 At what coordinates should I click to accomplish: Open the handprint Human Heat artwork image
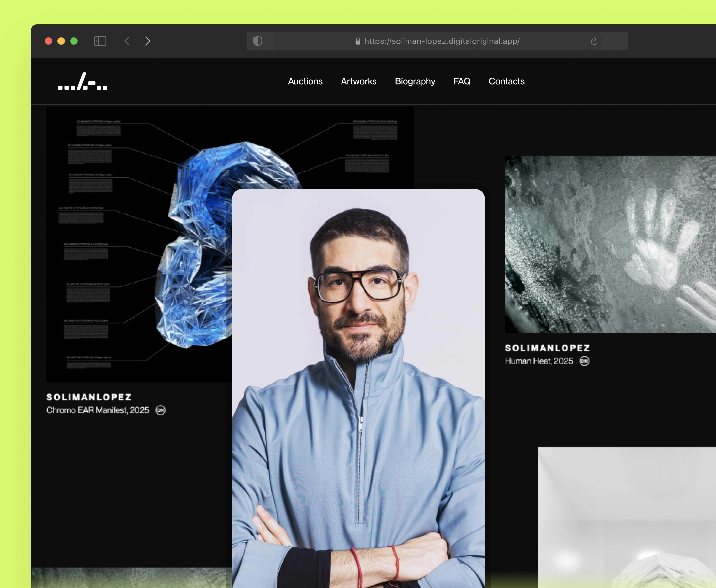pyautogui.click(x=609, y=244)
